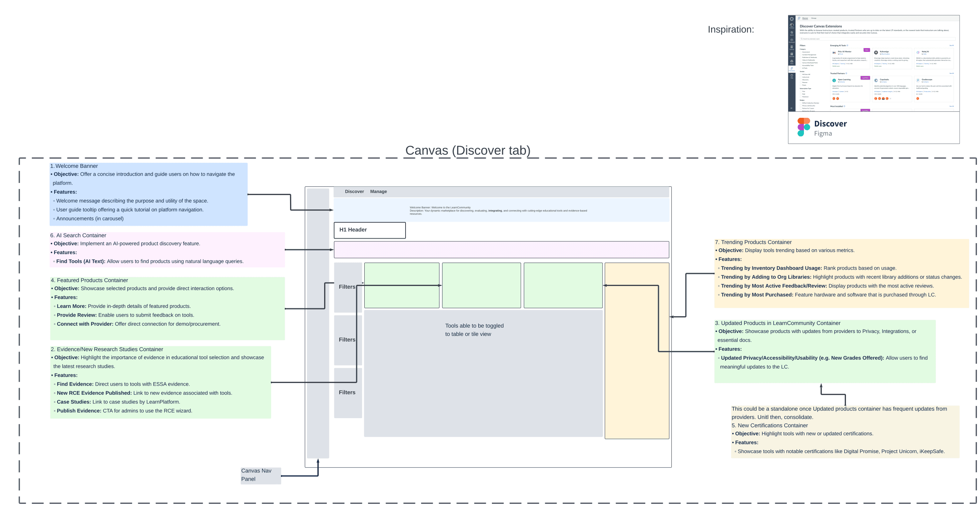Click the "Canvas (Discover tab)" title
The width and height of the screenshot is (980, 528).
pyautogui.click(x=468, y=150)
